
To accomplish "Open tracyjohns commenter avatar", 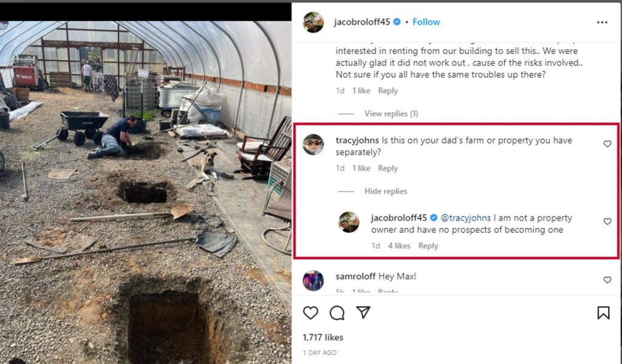I will click(x=313, y=144).
